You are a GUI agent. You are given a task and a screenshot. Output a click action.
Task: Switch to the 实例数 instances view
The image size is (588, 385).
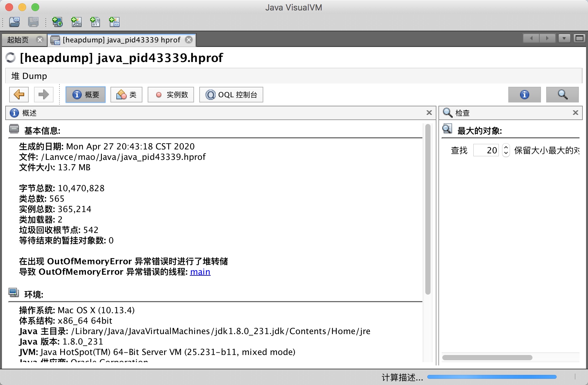click(x=171, y=95)
